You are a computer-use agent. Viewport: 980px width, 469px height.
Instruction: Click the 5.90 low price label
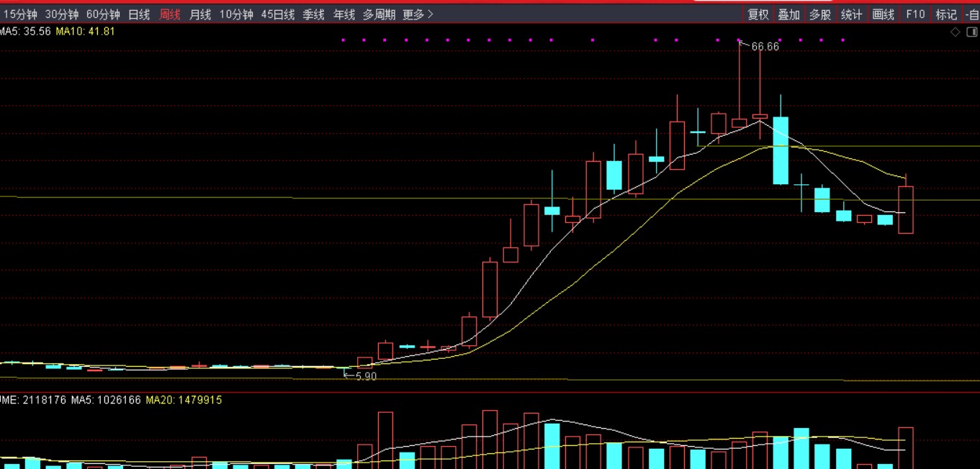pos(366,376)
